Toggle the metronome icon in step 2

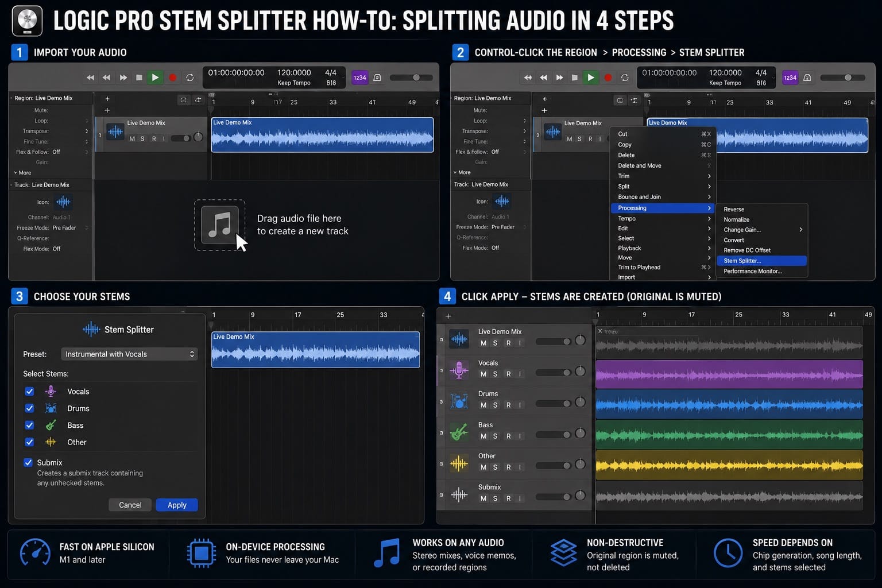coord(807,78)
